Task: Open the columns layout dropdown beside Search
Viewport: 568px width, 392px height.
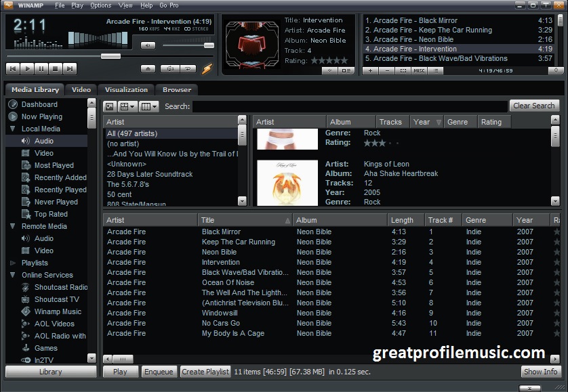Action: [x=149, y=106]
